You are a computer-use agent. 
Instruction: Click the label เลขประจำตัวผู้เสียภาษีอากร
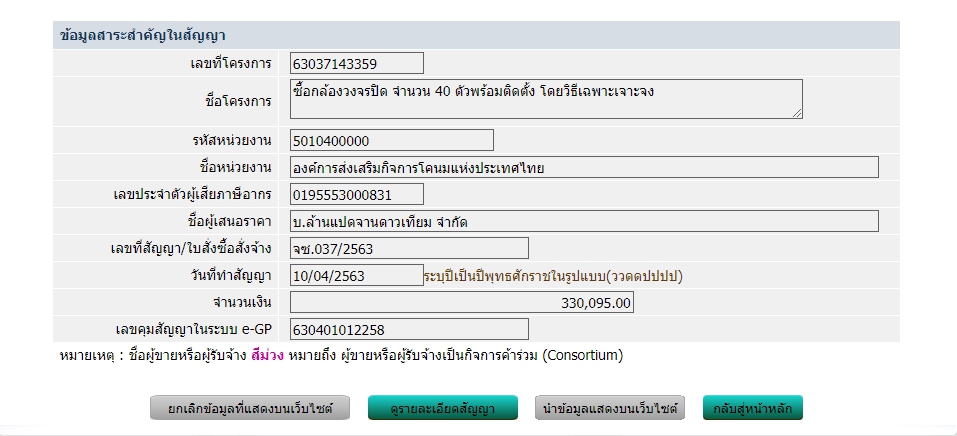click(x=192, y=195)
